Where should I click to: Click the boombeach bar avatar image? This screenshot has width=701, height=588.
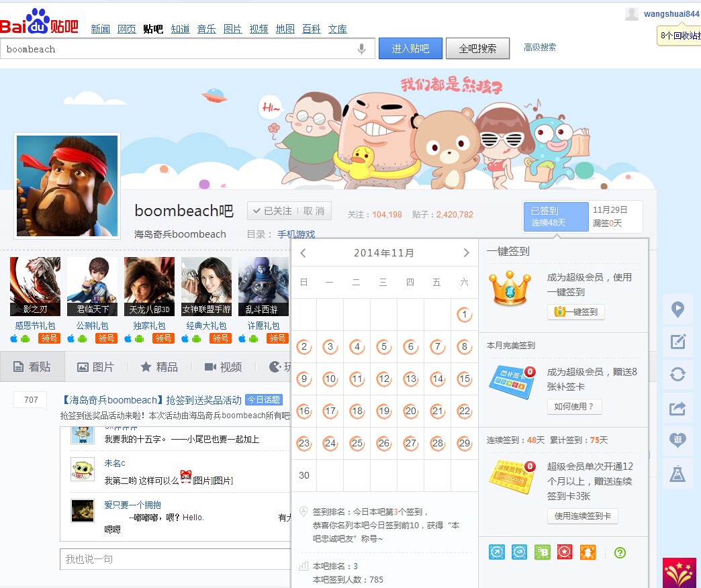67,186
